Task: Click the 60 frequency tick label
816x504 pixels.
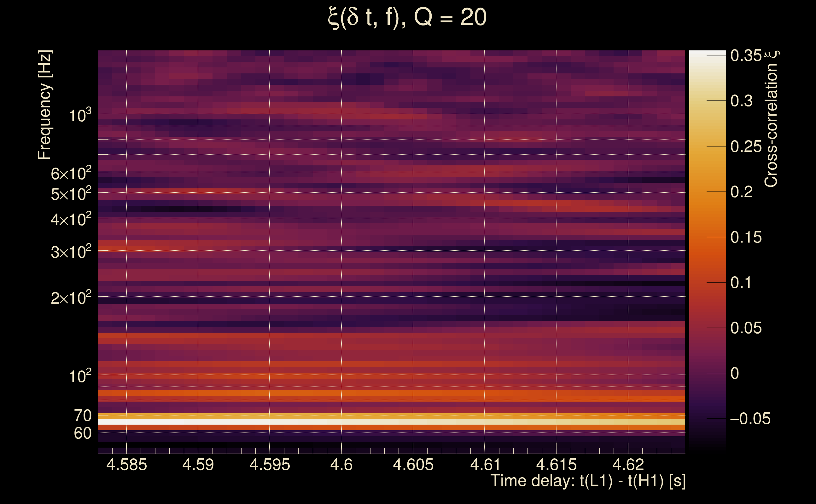Action: click(x=82, y=433)
